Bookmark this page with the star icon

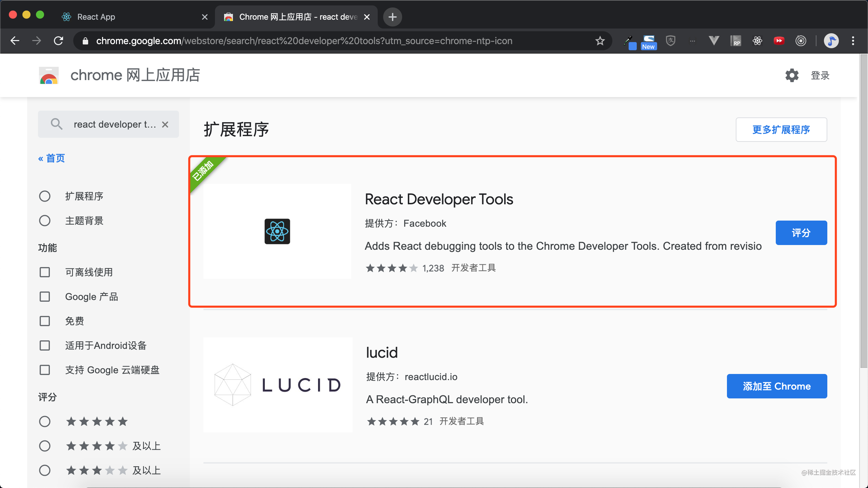coord(600,41)
